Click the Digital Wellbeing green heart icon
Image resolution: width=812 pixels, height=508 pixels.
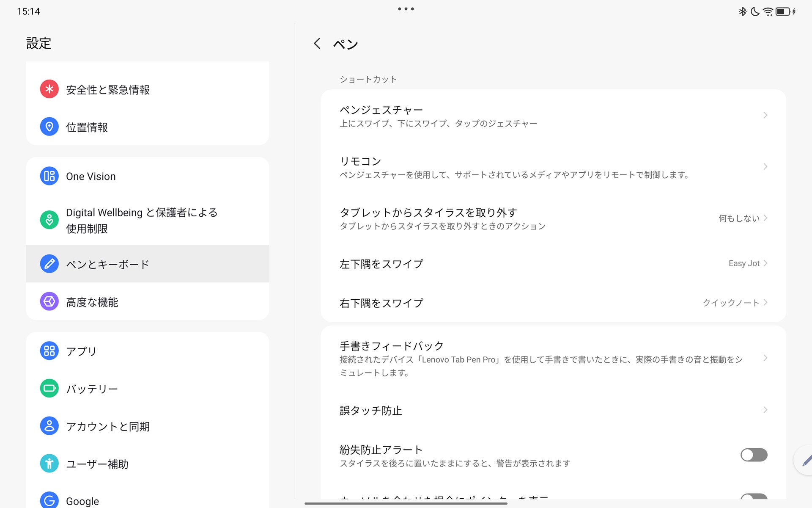(49, 220)
